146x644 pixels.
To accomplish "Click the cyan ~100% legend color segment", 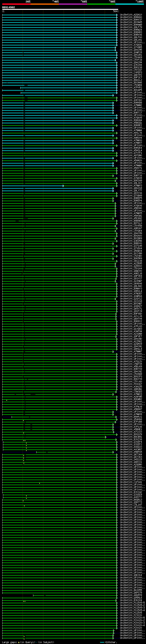I will coord(130,4).
